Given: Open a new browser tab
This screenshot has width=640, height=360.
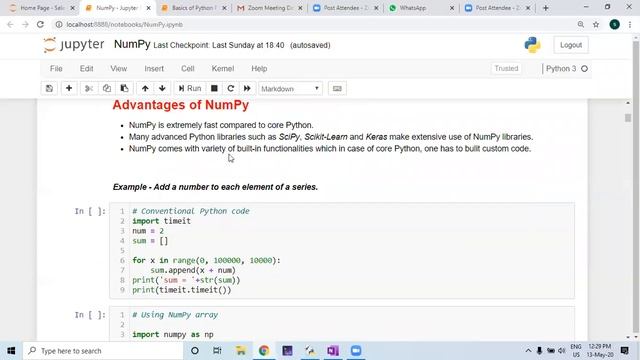Looking at the screenshot, I should point(546,8).
